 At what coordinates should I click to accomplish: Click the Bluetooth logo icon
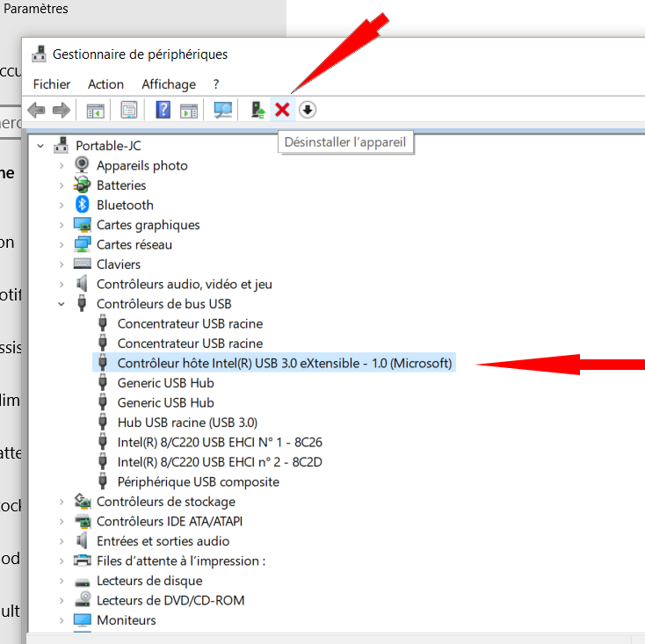click(x=82, y=205)
